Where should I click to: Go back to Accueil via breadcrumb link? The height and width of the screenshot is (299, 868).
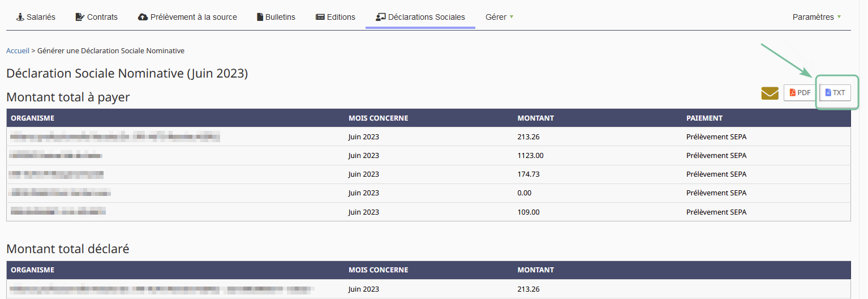coord(18,50)
